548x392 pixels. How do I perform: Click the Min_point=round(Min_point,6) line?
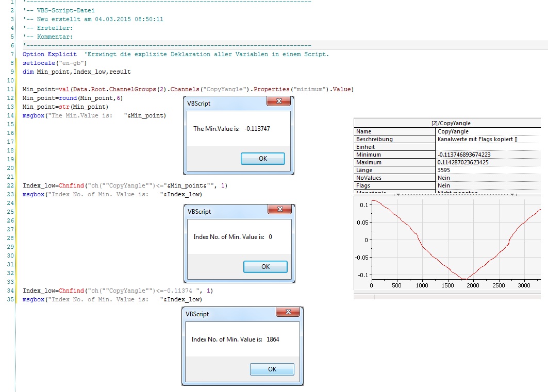tap(72, 98)
